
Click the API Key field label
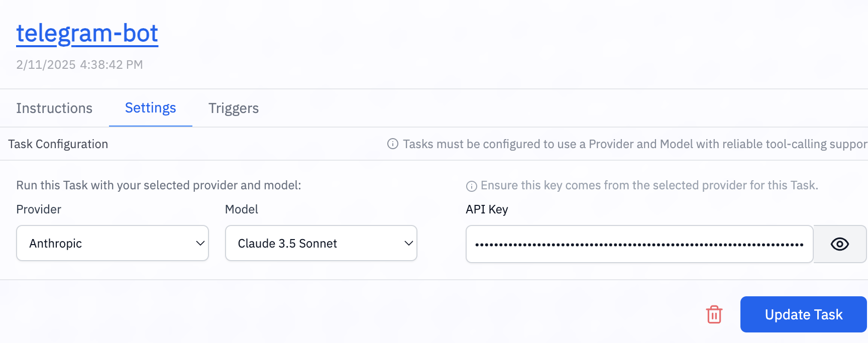point(486,209)
